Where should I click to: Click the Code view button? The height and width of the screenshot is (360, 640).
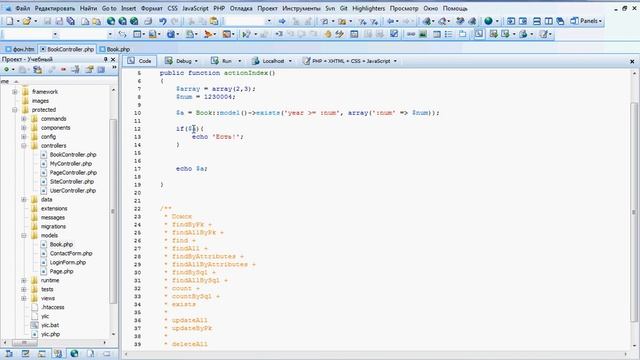(140, 61)
